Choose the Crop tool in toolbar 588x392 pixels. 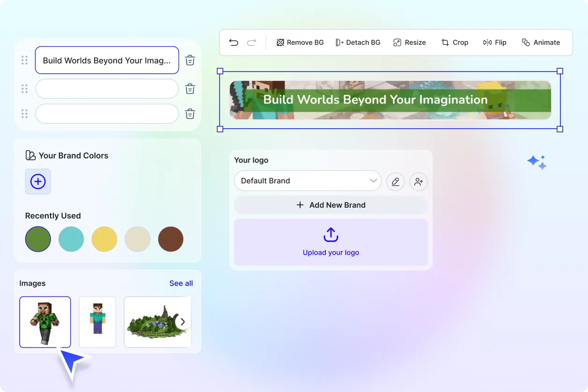coord(455,43)
